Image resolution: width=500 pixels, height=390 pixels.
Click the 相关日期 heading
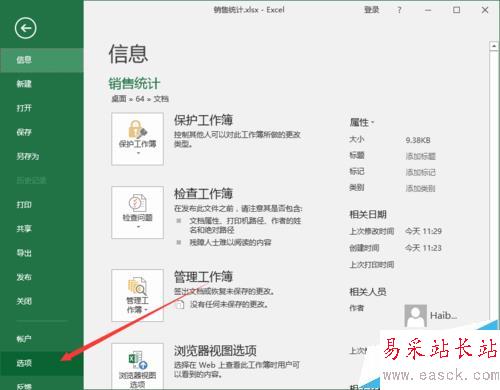[368, 214]
